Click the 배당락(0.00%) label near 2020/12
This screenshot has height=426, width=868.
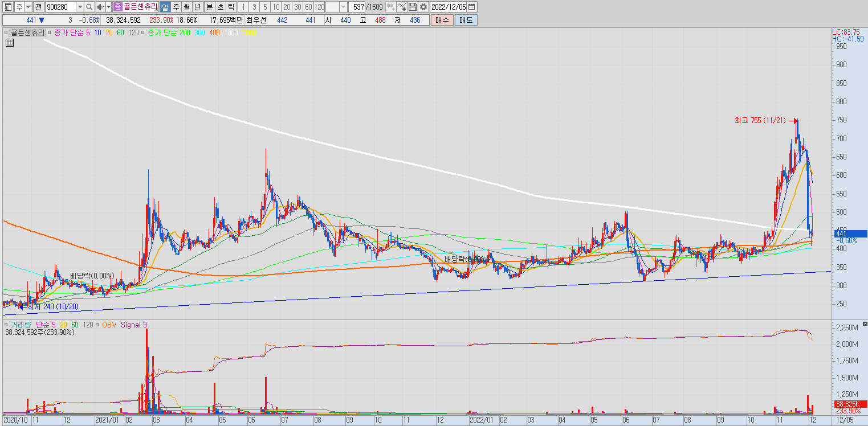pos(92,276)
